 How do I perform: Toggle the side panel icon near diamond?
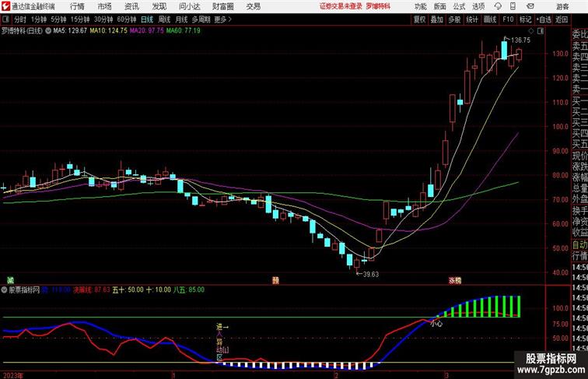[x=541, y=31]
